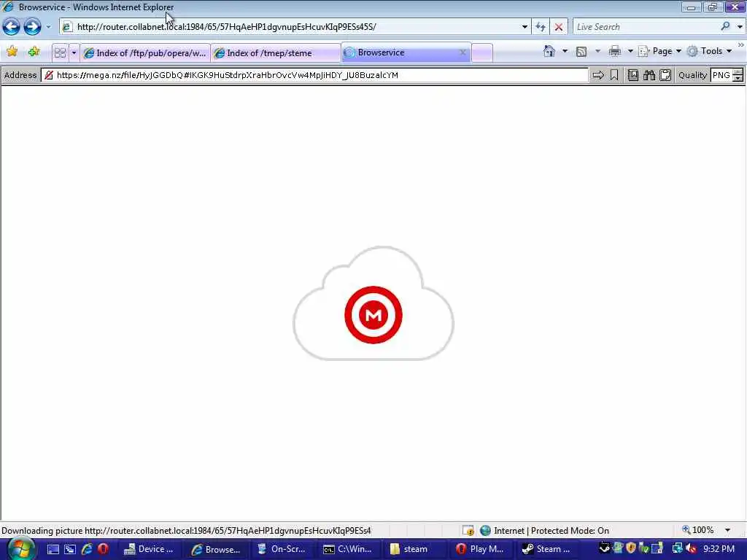Expand the Home button dropdown arrow
This screenshot has height=560, width=747.
click(x=565, y=51)
